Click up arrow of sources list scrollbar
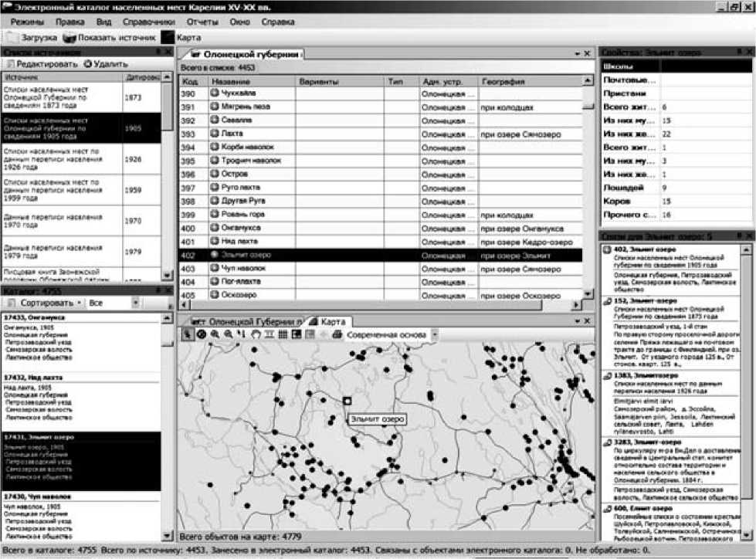Viewport: 756px width, 559px height. click(167, 77)
